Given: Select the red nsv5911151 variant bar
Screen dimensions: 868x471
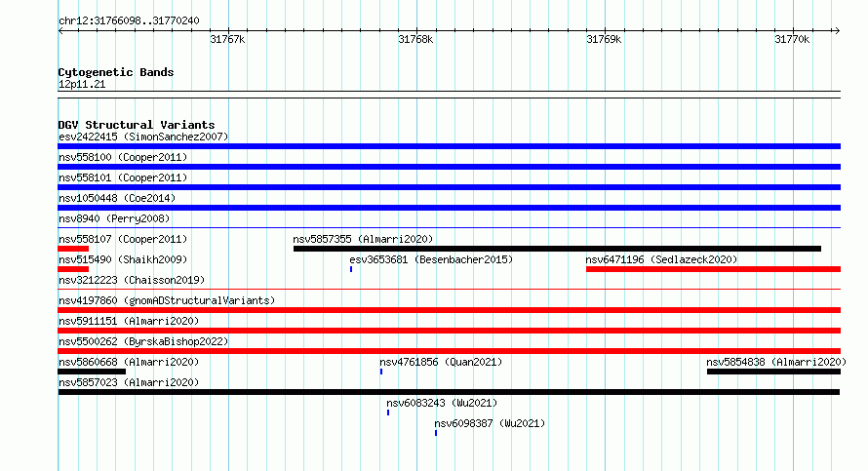Looking at the screenshot, I should [x=450, y=331].
